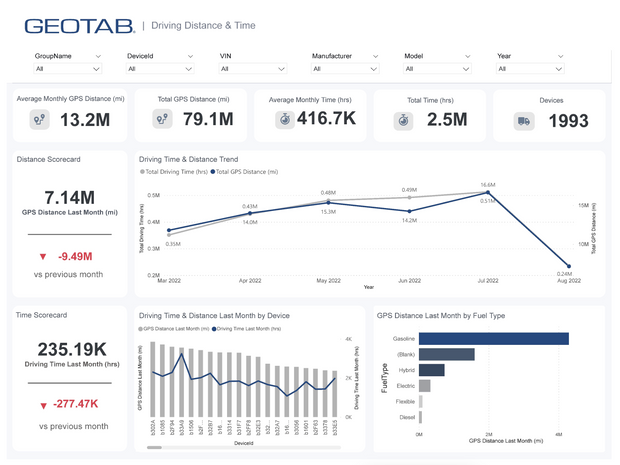Click the (Blank) fuel type bar
Image resolution: width=620 pixels, height=465 pixels.
pos(446,354)
